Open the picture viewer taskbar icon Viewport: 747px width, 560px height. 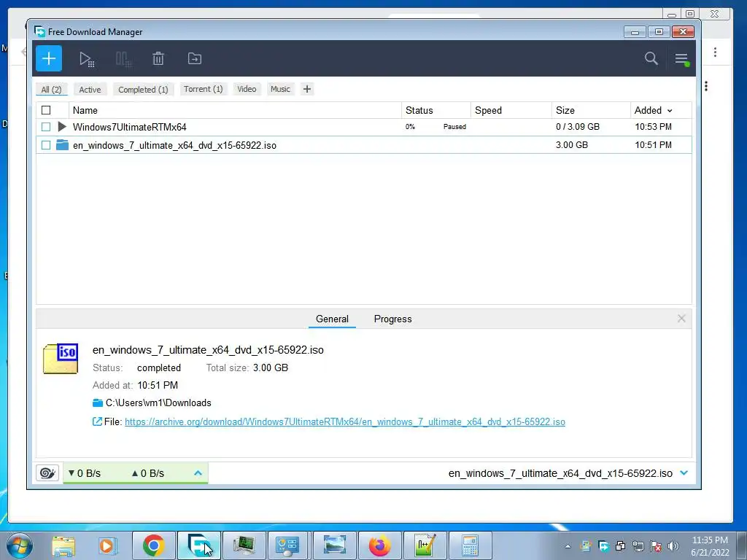(334, 545)
